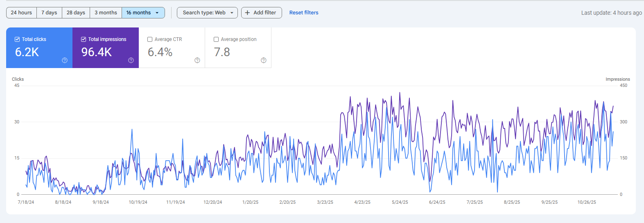
Task: Click the 7.8 Average position value
Action: [222, 52]
